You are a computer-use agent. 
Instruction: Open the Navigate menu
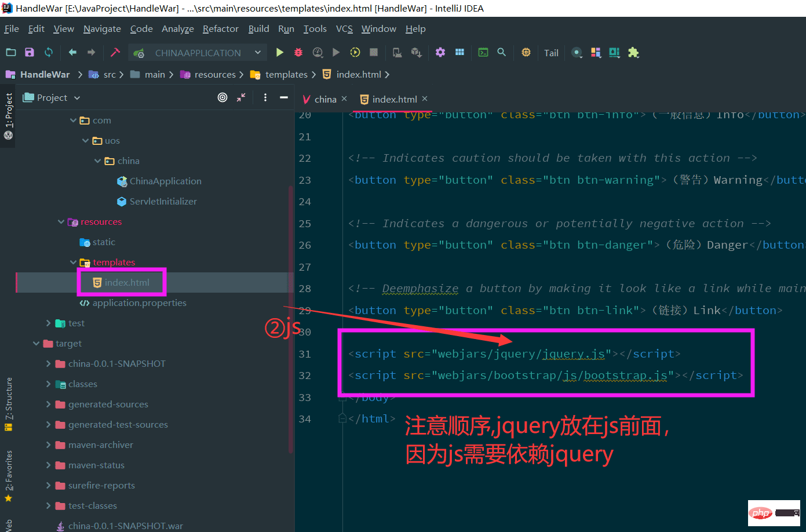pyautogui.click(x=102, y=28)
